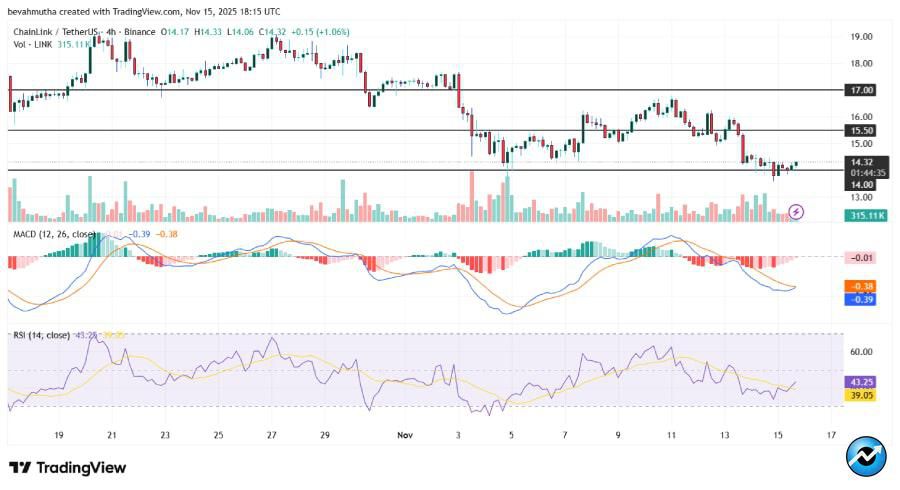Click the TradingView logo at bottom left

click(67, 467)
